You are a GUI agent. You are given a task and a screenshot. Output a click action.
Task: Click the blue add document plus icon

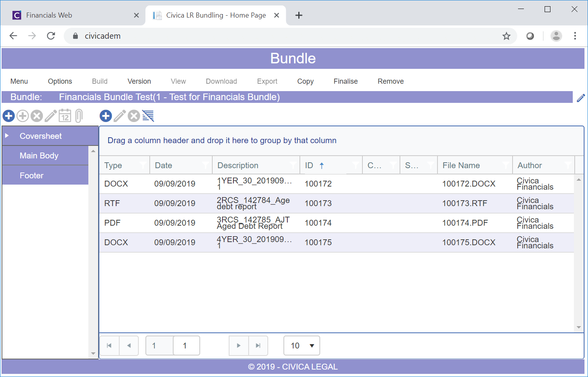pos(106,116)
